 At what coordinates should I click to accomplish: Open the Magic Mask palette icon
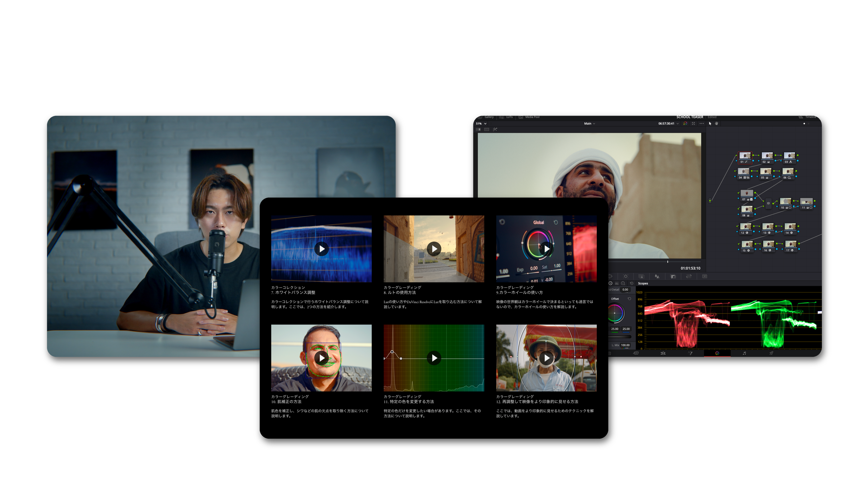[x=641, y=276]
